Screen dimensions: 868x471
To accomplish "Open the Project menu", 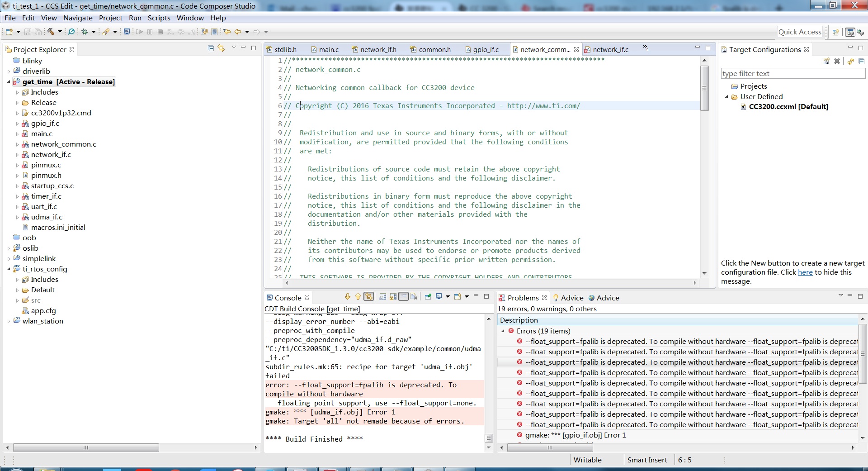I will (x=110, y=18).
